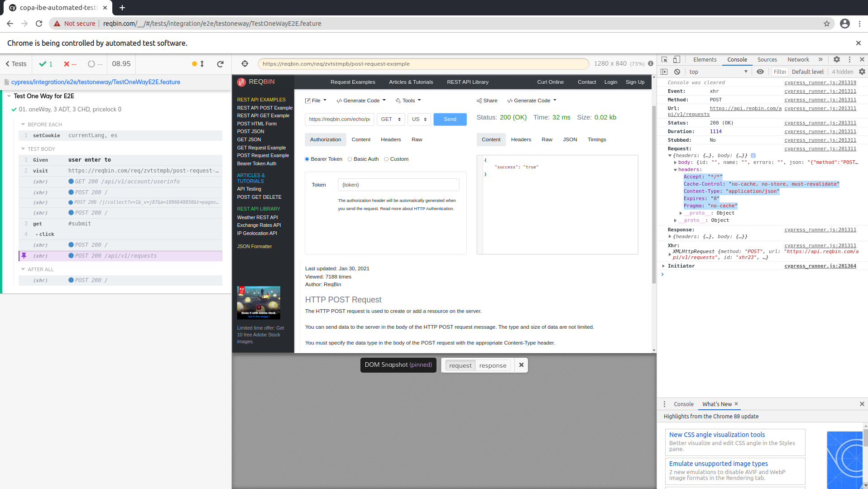Select the inspect element tool in DevTools
This screenshot has width=868, height=489.
pyautogui.click(x=664, y=59)
